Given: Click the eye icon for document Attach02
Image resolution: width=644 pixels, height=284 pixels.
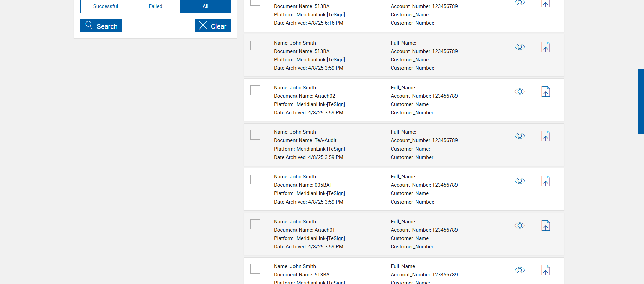Looking at the screenshot, I should 520,92.
